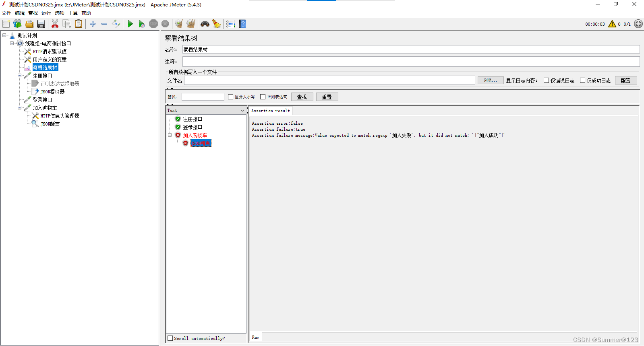This screenshot has width=644, height=346.
Task: Start test with no pauses icon
Action: click(142, 24)
